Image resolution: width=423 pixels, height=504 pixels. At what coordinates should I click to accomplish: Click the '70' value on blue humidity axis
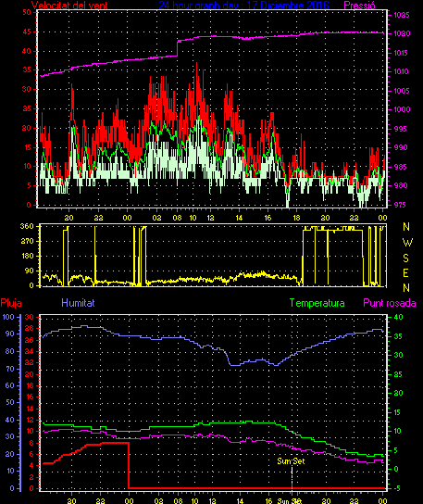point(10,369)
